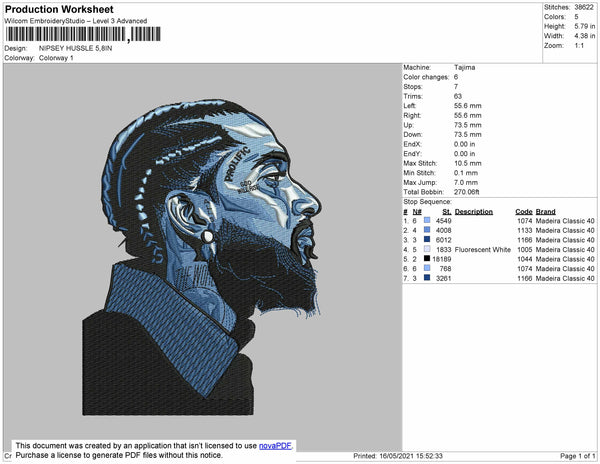
Task: Click the barcode below the worksheet title
Action: 83,34
